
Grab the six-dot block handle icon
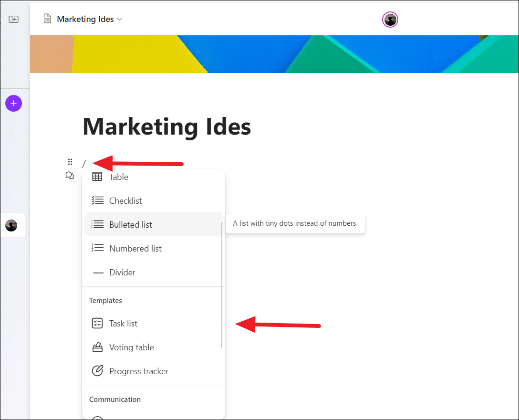70,162
